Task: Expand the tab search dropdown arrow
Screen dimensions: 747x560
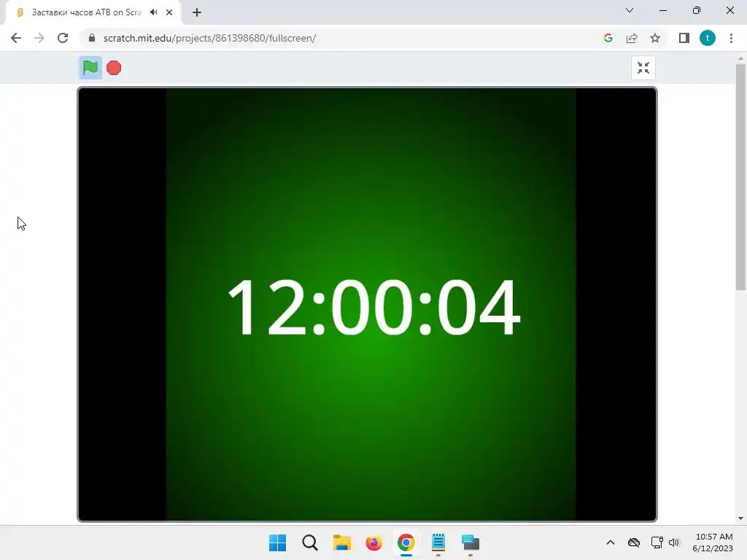Action: [x=630, y=10]
